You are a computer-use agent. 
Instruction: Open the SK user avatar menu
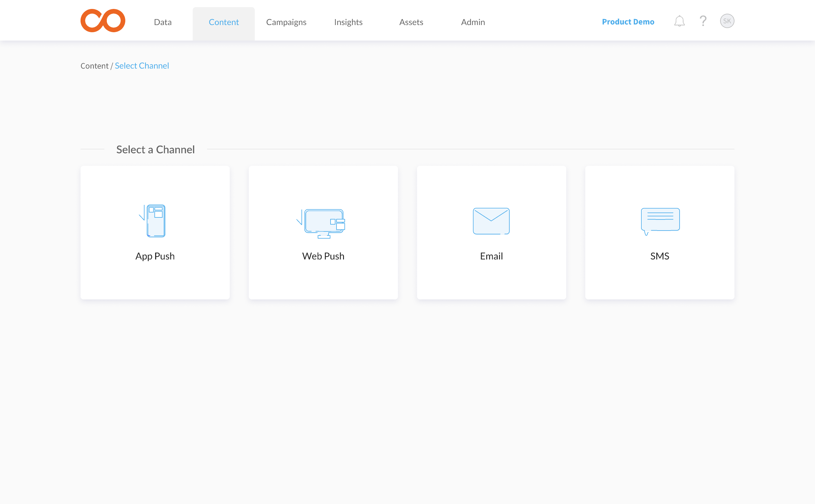point(727,21)
